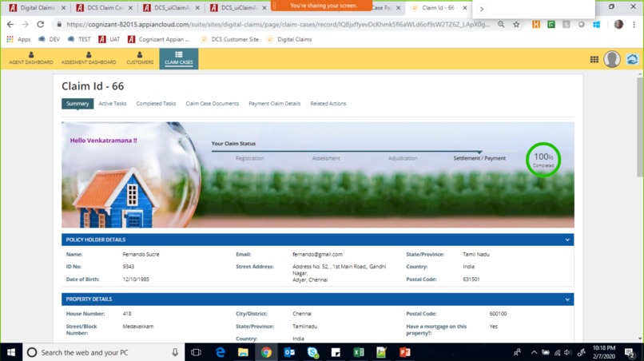Open the DCS Customer Site bookmark
The image size is (644, 361).
point(230,39)
